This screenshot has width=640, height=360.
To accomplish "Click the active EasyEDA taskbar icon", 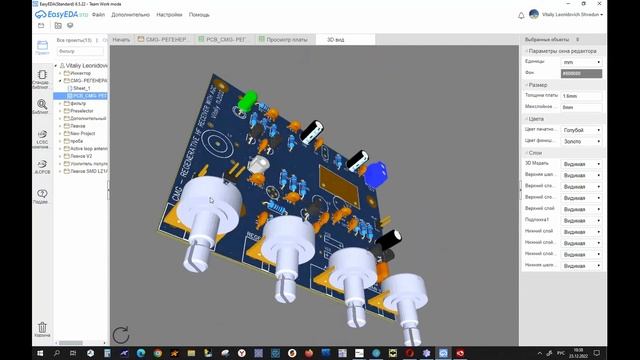I will point(443,353).
